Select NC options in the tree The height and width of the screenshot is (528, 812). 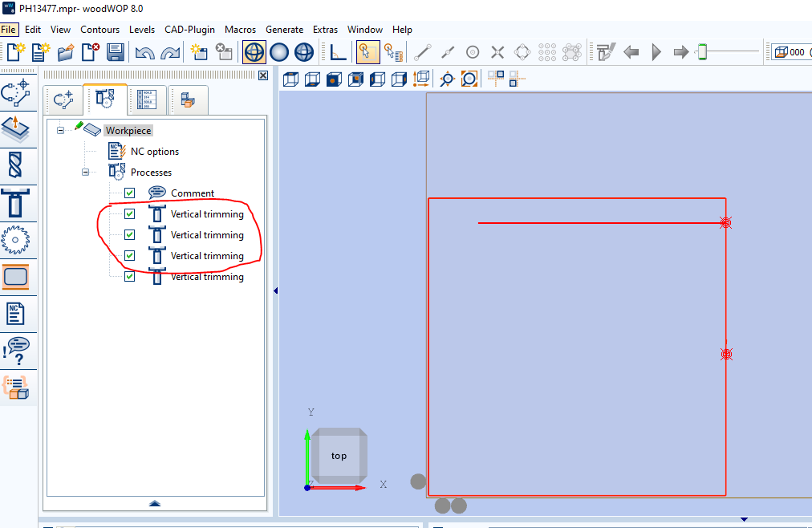pyautogui.click(x=155, y=151)
